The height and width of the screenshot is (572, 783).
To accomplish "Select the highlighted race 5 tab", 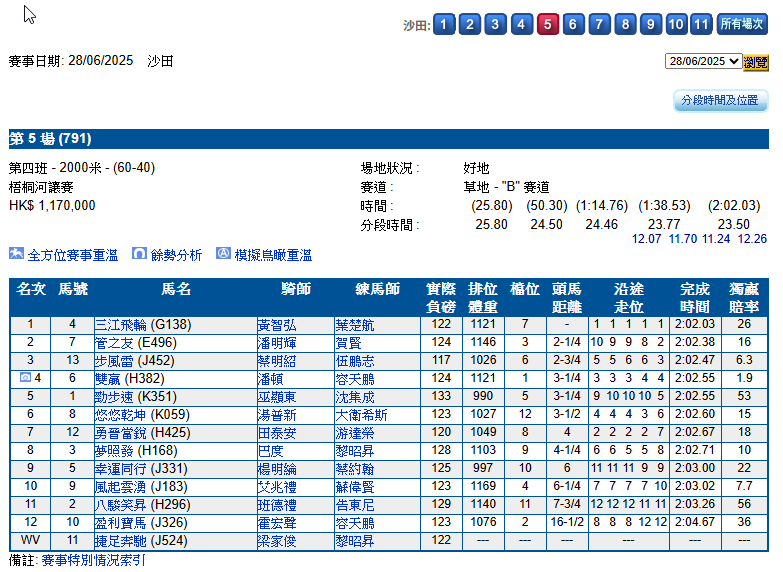I will point(548,24).
